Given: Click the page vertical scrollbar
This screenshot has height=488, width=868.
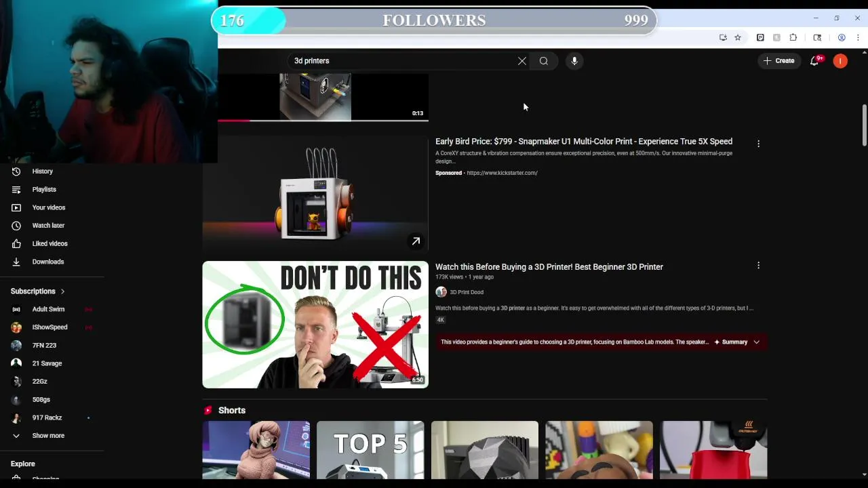Looking at the screenshot, I should pos(864,125).
